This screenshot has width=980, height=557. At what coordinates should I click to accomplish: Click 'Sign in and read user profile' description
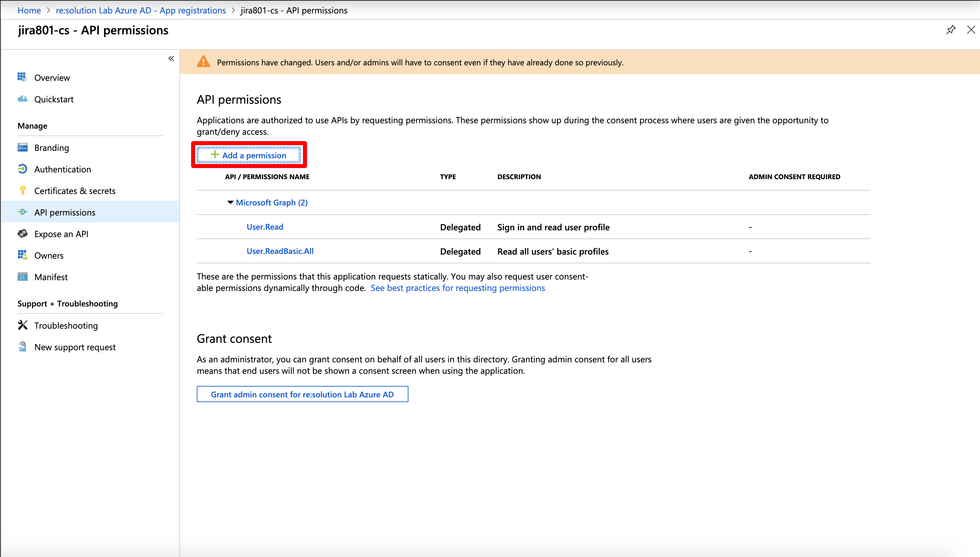(554, 227)
